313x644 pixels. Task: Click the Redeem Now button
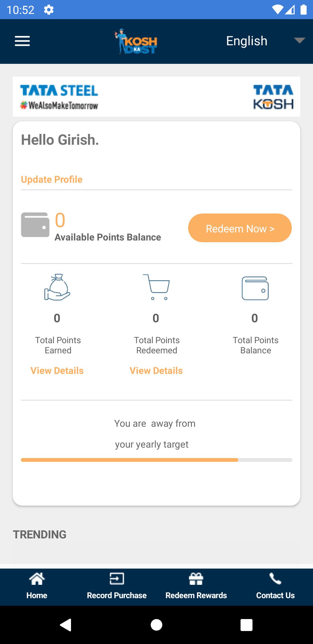tap(240, 228)
